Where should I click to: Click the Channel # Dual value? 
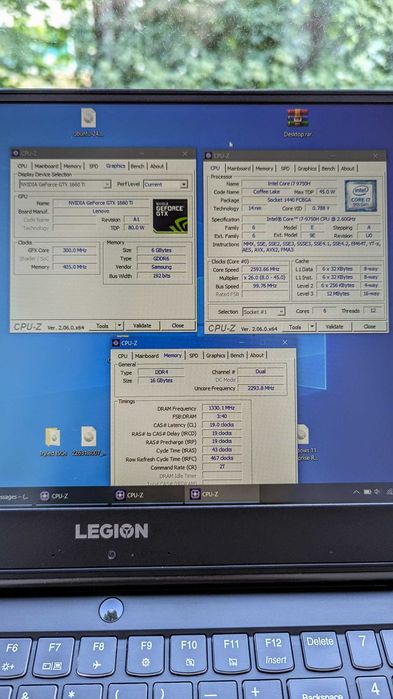click(x=261, y=372)
